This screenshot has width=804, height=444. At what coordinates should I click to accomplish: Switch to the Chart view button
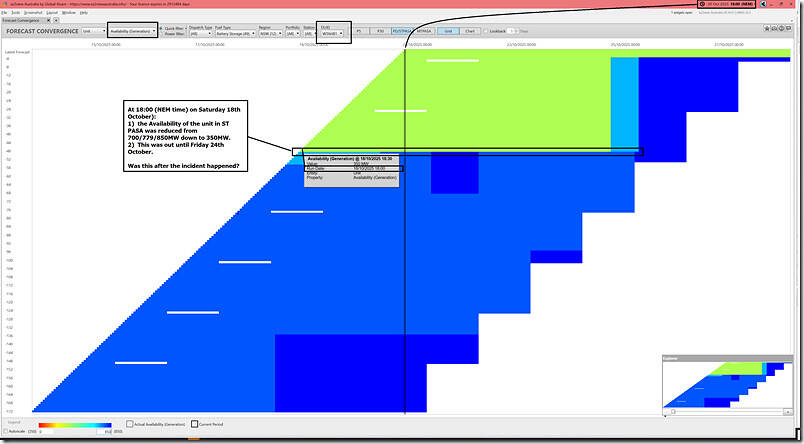[469, 31]
